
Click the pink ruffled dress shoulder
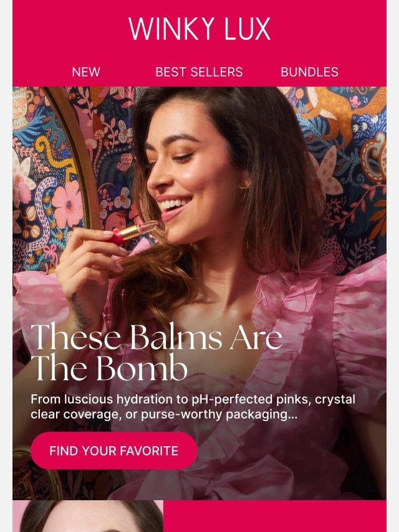[x=360, y=298]
